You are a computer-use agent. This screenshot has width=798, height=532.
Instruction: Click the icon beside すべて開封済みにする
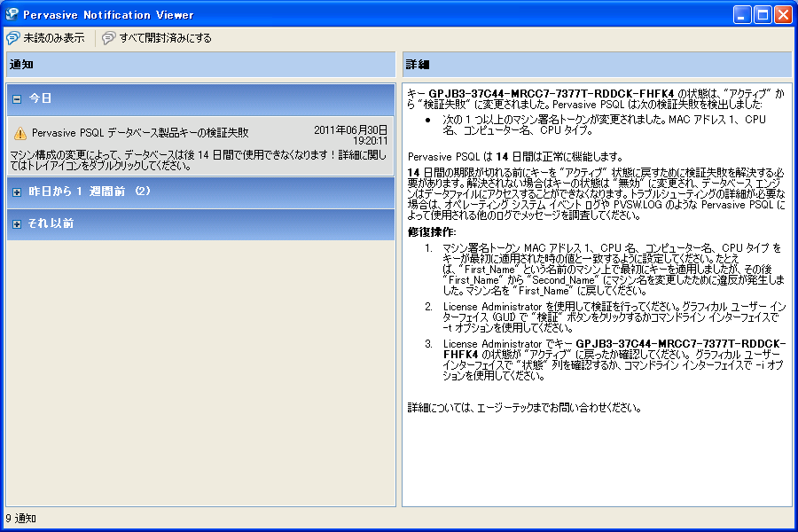pyautogui.click(x=109, y=38)
